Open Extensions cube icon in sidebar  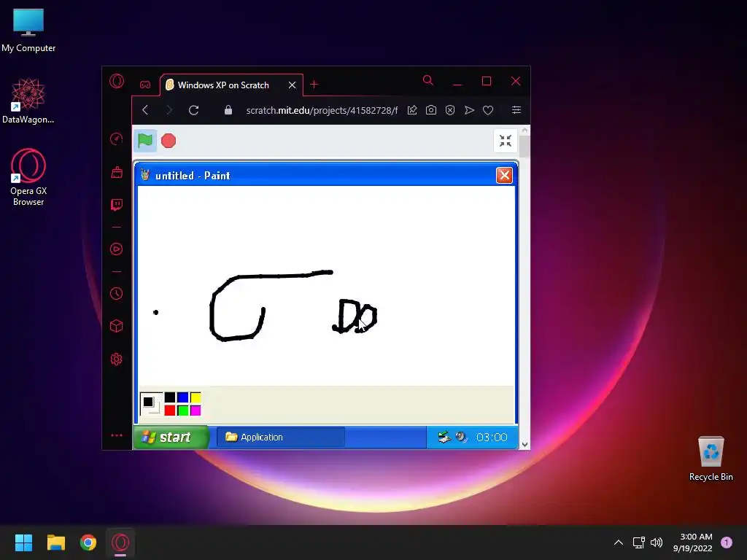[117, 326]
